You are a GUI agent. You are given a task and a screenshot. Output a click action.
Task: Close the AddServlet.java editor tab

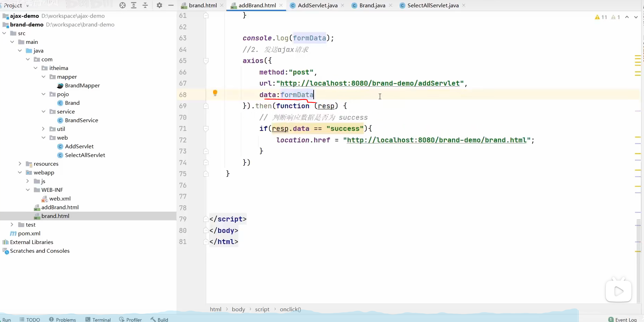pos(343,5)
